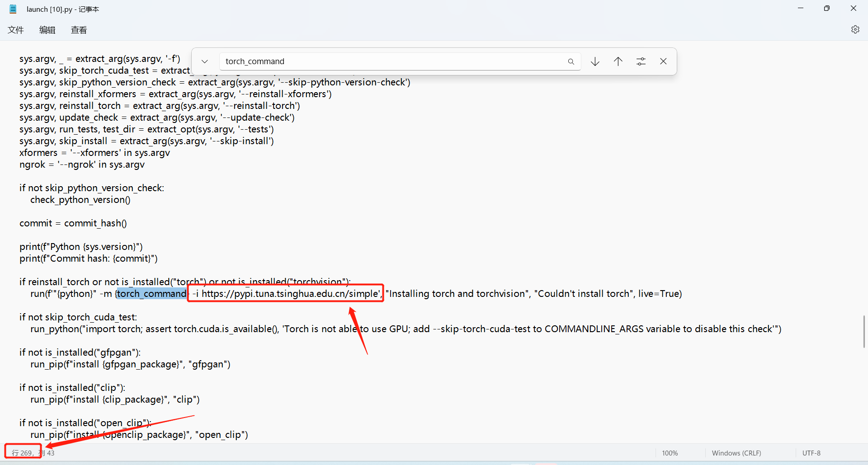The width and height of the screenshot is (868, 465).
Task: Click the line 'if not is_installed("gfpgan"):'
Action: point(80,352)
